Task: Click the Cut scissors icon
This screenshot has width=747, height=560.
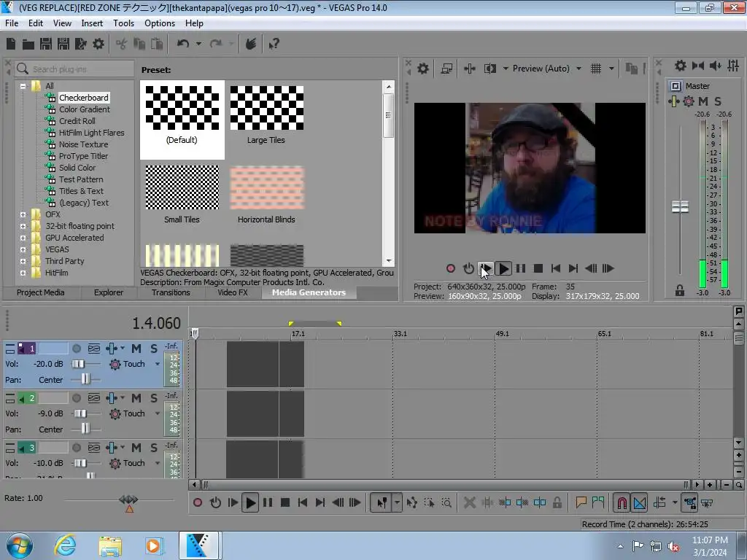Action: [x=122, y=44]
